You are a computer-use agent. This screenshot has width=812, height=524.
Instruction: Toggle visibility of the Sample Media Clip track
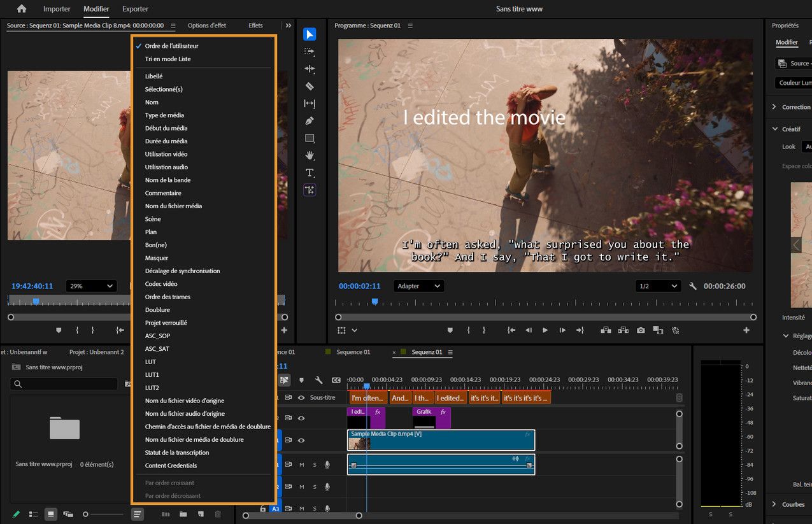[301, 440]
